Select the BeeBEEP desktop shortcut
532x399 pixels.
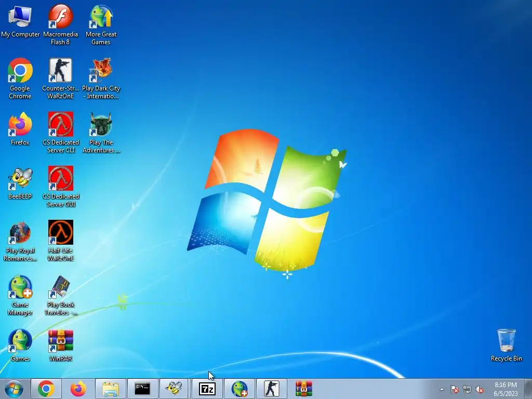20,183
